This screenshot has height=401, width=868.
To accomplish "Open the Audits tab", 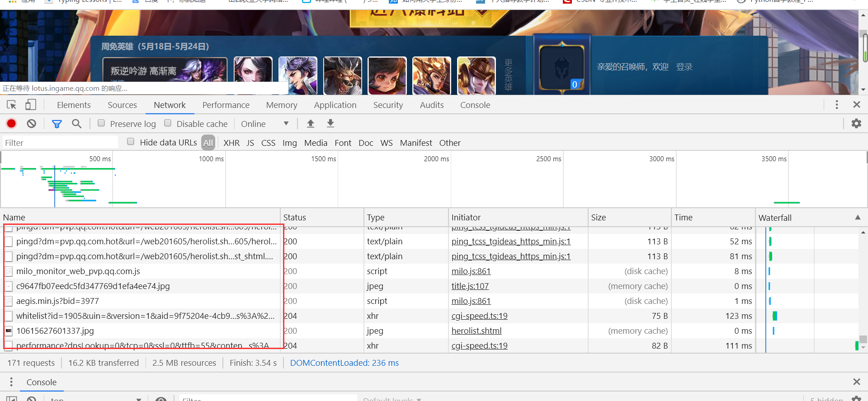I will (x=432, y=105).
